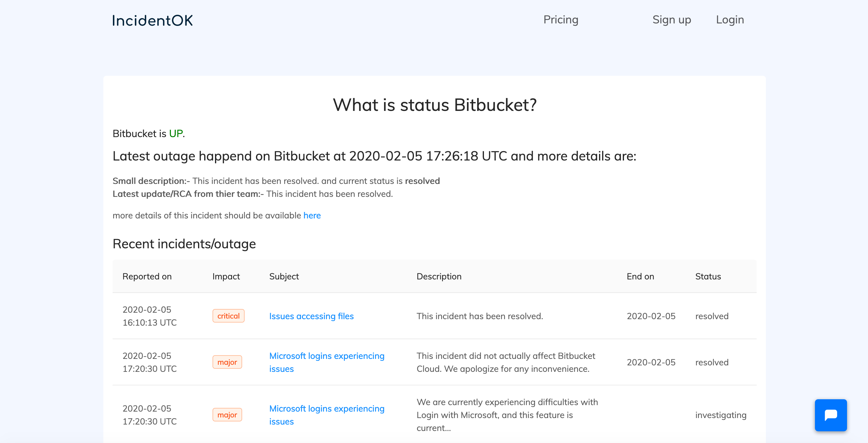
Task: Open the chat widget icon
Action: (x=830, y=415)
